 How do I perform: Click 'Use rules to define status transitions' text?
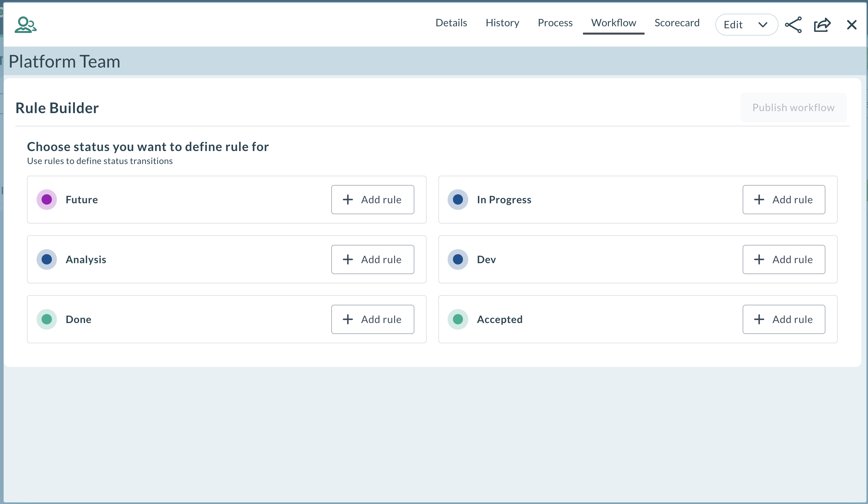(100, 161)
